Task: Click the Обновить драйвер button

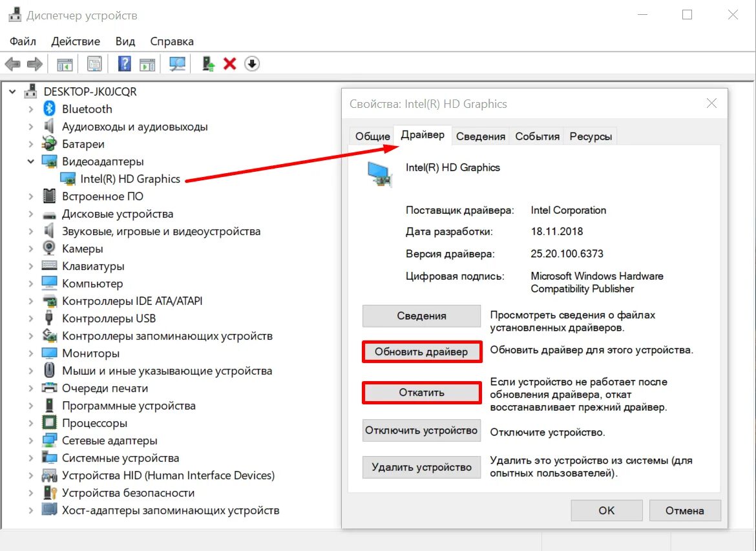Action: pos(421,352)
